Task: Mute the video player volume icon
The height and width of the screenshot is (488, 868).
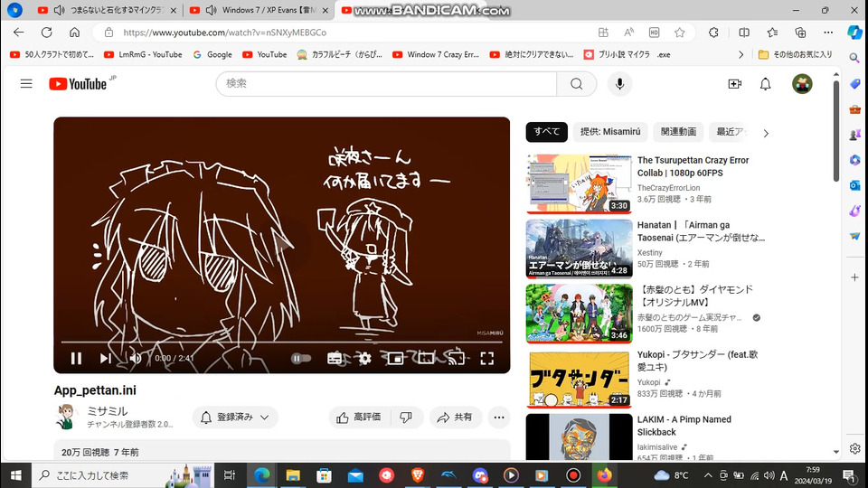Action: [135, 359]
